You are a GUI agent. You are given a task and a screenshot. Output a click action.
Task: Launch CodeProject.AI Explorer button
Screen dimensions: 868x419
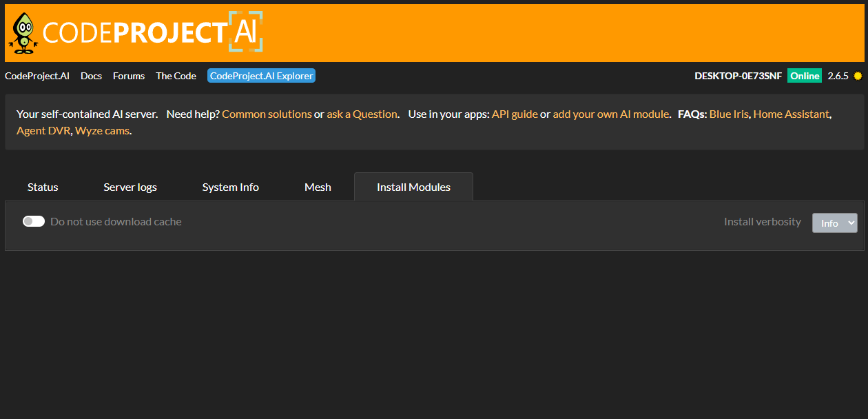tap(261, 76)
